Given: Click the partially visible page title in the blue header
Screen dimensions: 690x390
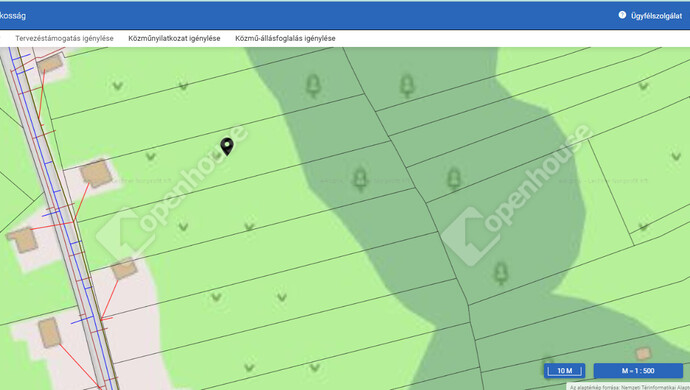Looking at the screenshot, I should click(x=13, y=16).
